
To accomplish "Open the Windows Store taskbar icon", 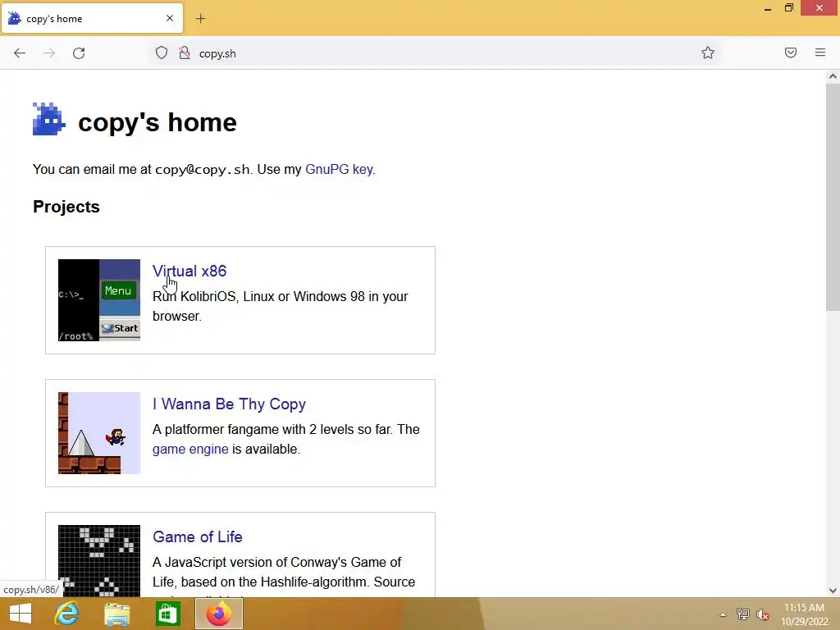I will [167, 614].
